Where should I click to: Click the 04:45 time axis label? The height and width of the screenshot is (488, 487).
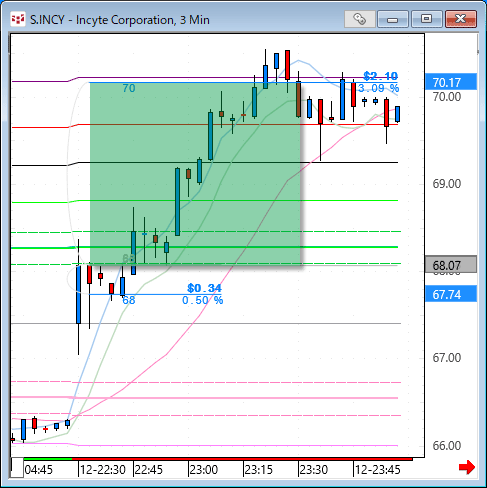tap(39, 470)
